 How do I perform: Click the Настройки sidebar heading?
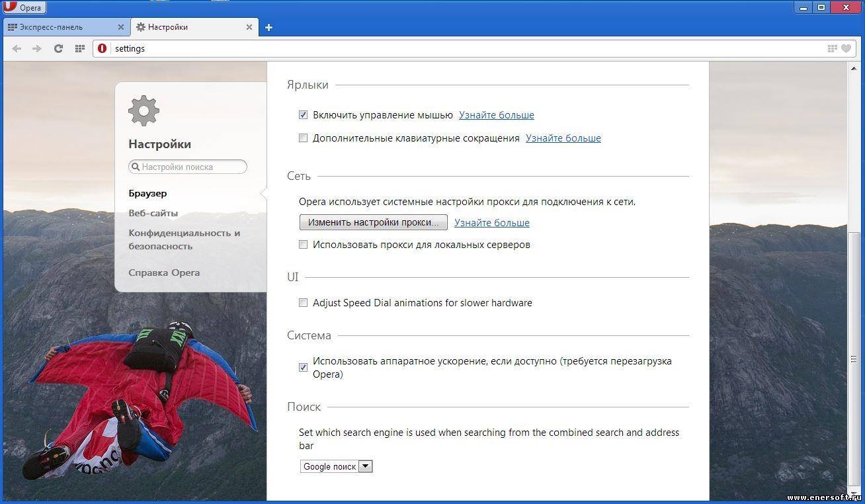(x=159, y=144)
